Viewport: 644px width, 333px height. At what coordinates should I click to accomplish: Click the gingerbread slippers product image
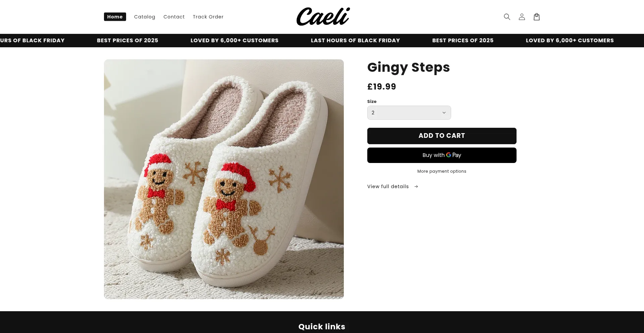224,179
